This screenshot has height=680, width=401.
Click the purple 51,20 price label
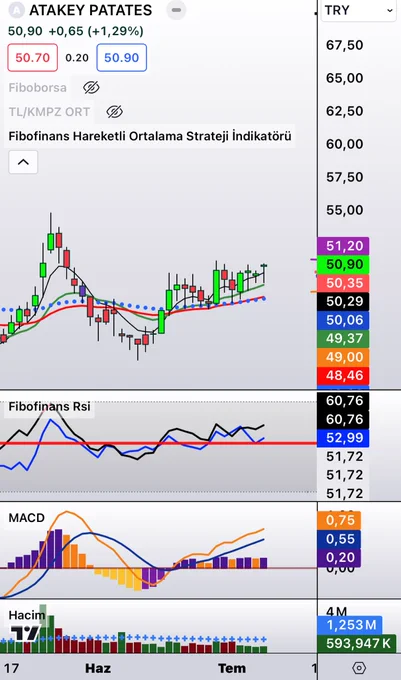[x=343, y=246]
